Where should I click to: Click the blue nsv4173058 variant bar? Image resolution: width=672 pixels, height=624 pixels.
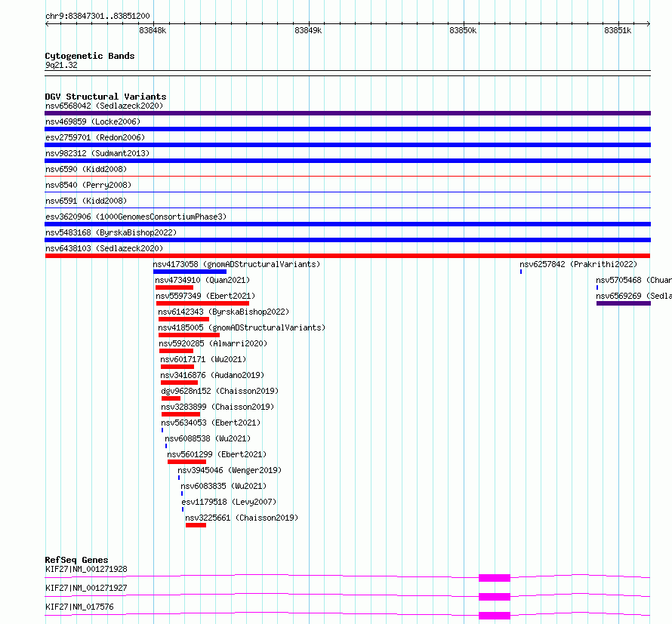click(x=190, y=272)
